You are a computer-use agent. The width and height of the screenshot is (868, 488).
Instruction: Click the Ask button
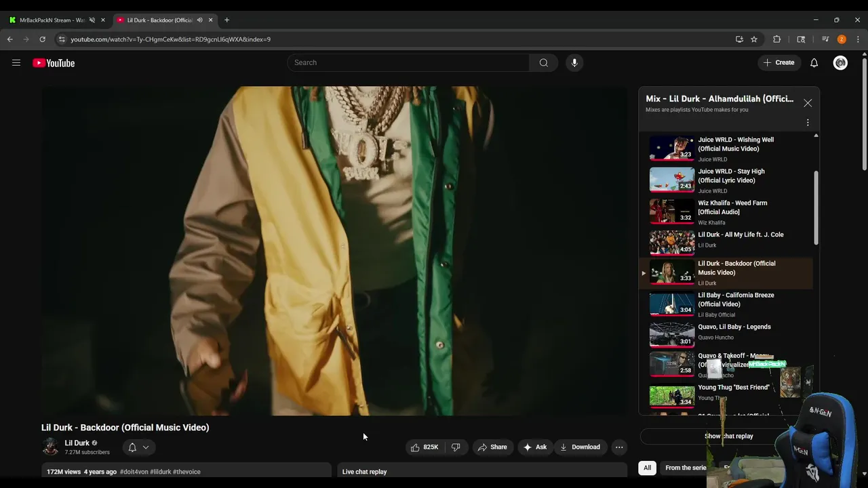[534, 447]
